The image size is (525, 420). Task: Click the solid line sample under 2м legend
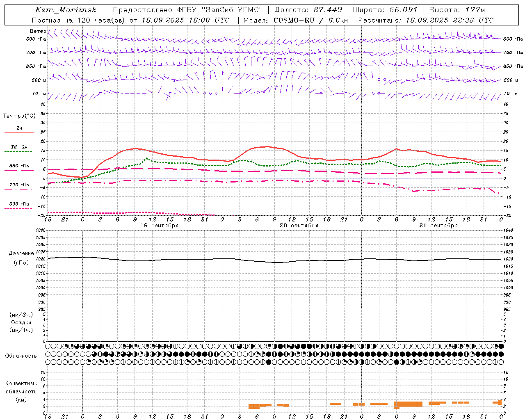(19, 133)
